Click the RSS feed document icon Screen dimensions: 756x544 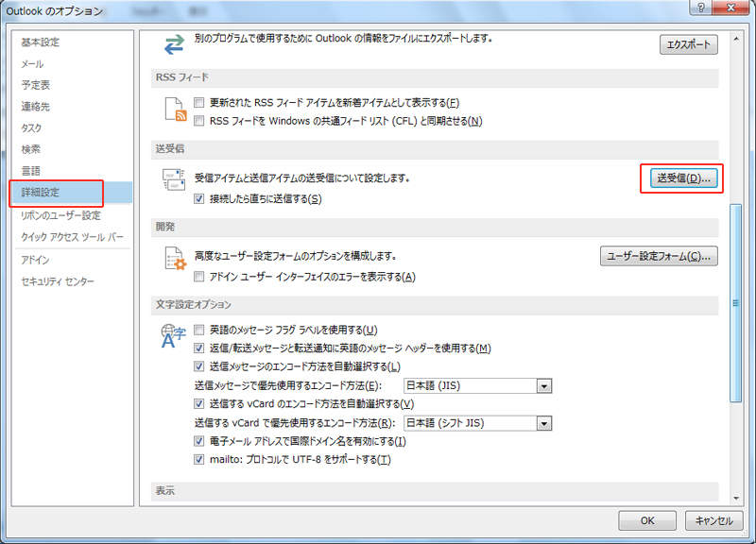coord(176,109)
